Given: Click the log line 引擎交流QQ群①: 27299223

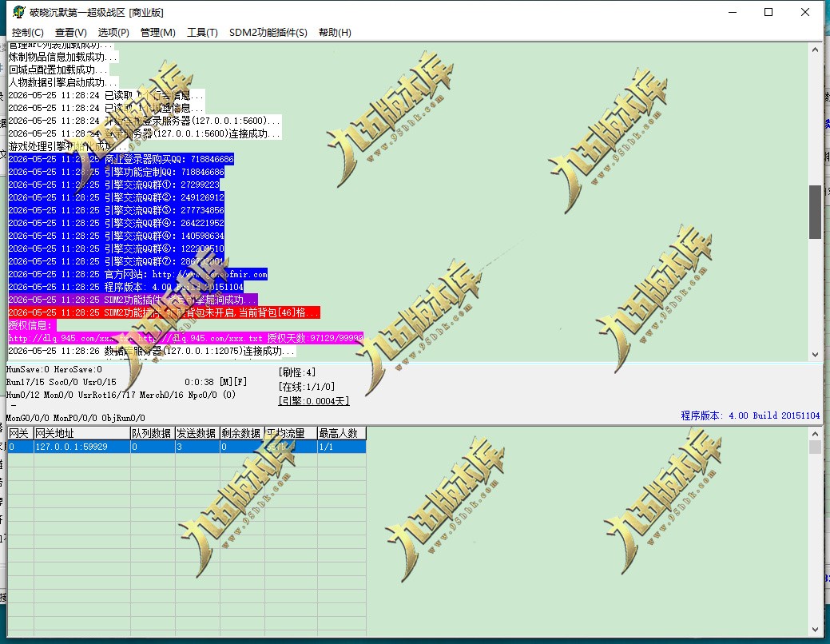Looking at the screenshot, I should [113, 185].
